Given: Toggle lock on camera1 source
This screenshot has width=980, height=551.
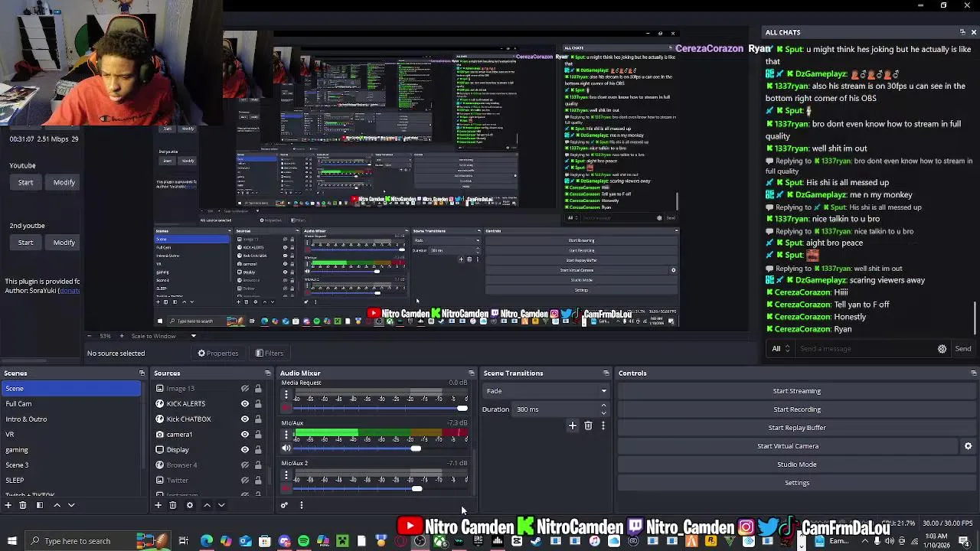Looking at the screenshot, I should click(x=258, y=435).
